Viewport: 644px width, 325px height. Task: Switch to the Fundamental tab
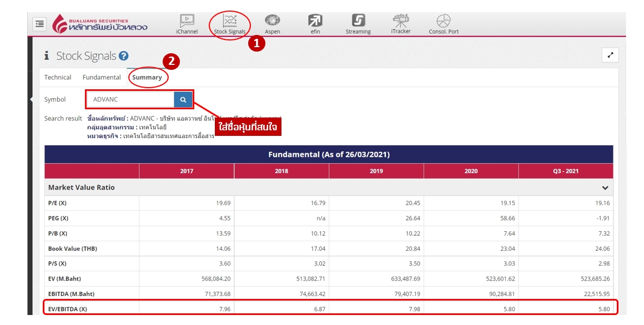pyautogui.click(x=102, y=77)
